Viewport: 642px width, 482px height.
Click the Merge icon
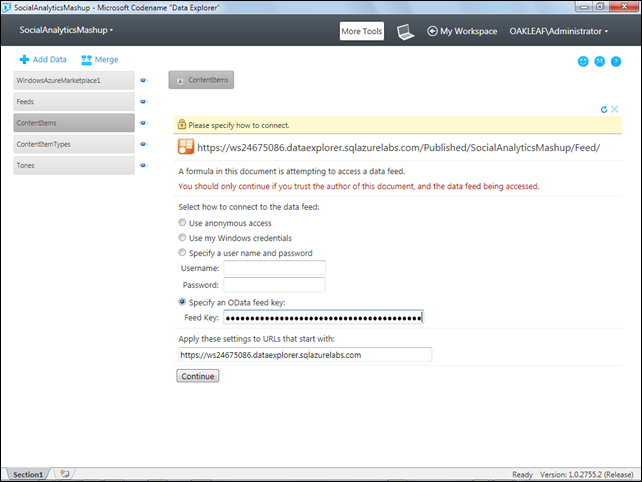86,60
